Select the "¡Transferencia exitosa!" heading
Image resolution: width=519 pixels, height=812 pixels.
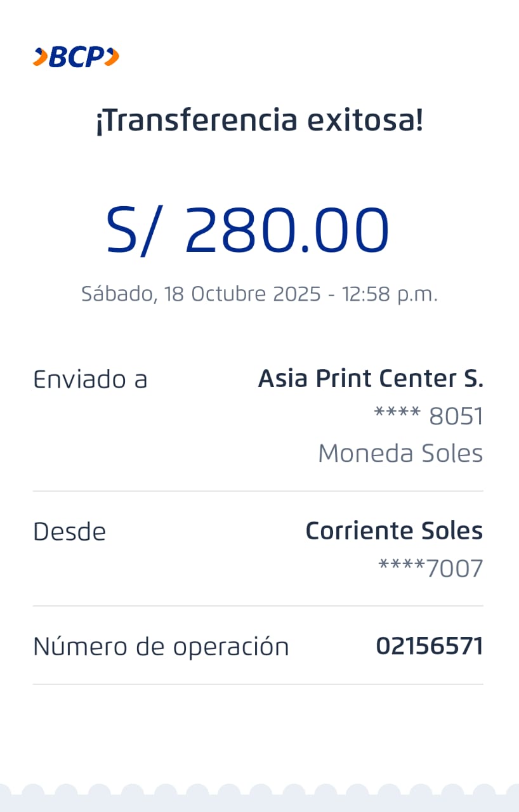[259, 121]
